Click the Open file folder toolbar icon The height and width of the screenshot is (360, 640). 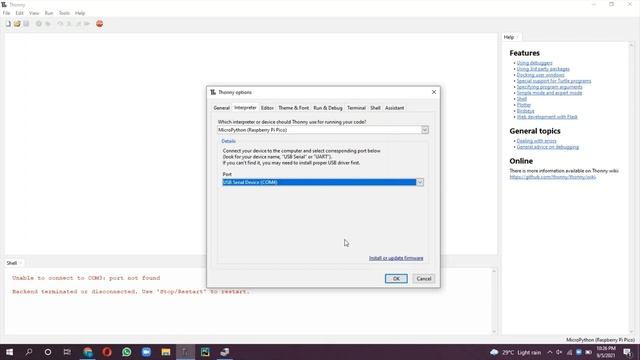17,24
